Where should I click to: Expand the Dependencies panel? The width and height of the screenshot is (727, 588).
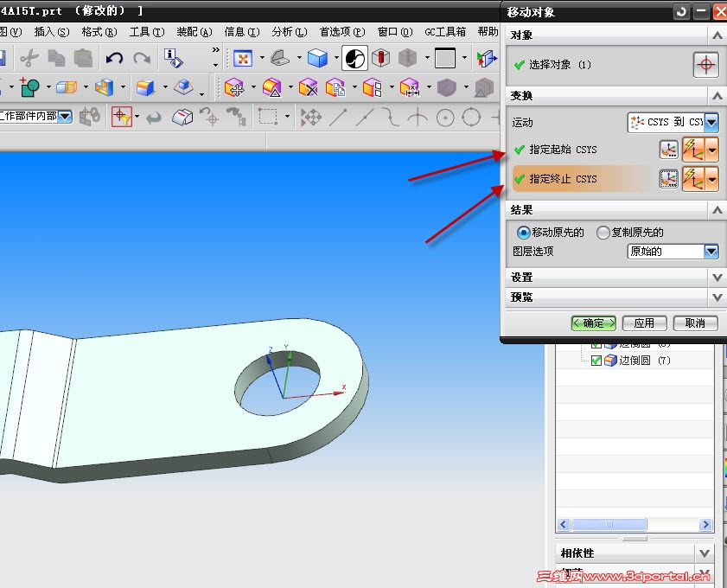click(705, 553)
